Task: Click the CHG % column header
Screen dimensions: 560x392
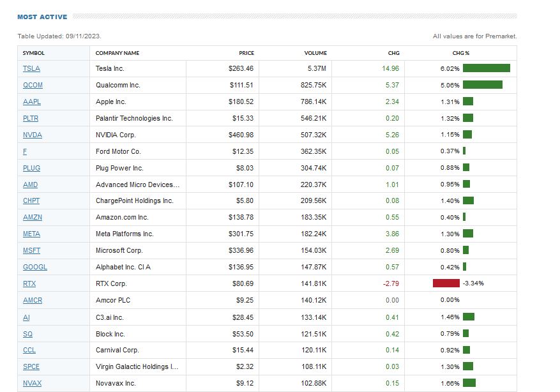Action: coord(460,53)
